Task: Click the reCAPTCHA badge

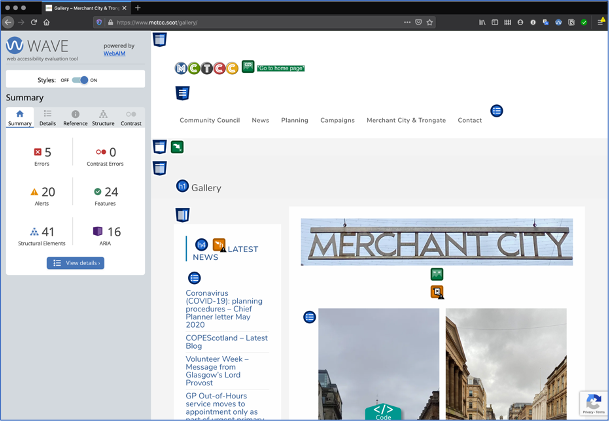Action: click(593, 403)
